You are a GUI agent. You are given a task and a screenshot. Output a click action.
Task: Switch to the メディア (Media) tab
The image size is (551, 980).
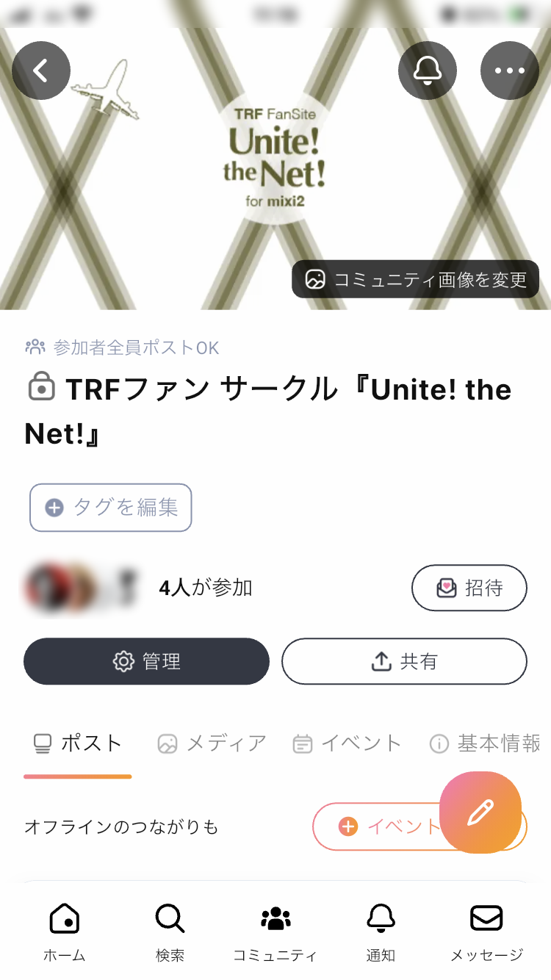pos(212,743)
